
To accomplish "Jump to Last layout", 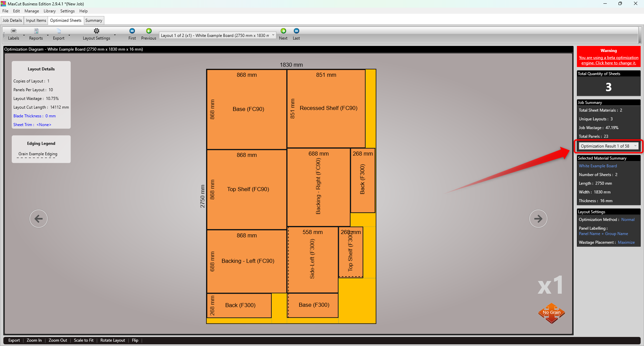I will (x=297, y=31).
